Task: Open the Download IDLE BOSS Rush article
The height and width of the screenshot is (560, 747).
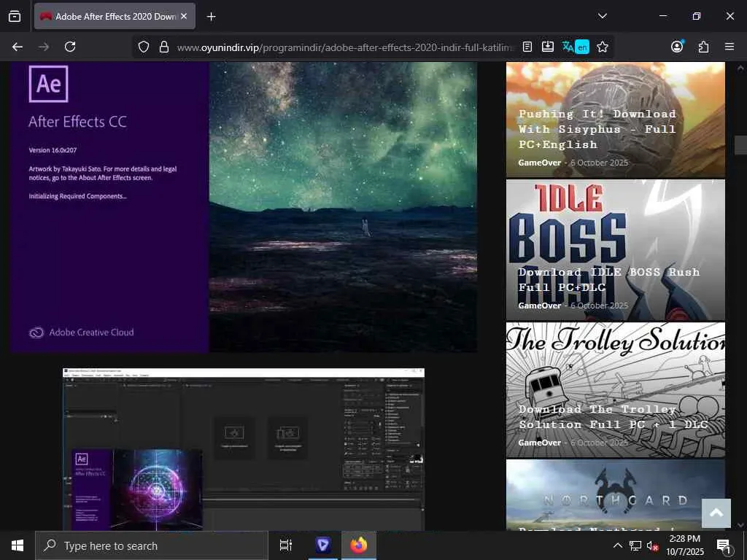Action: 609,279
